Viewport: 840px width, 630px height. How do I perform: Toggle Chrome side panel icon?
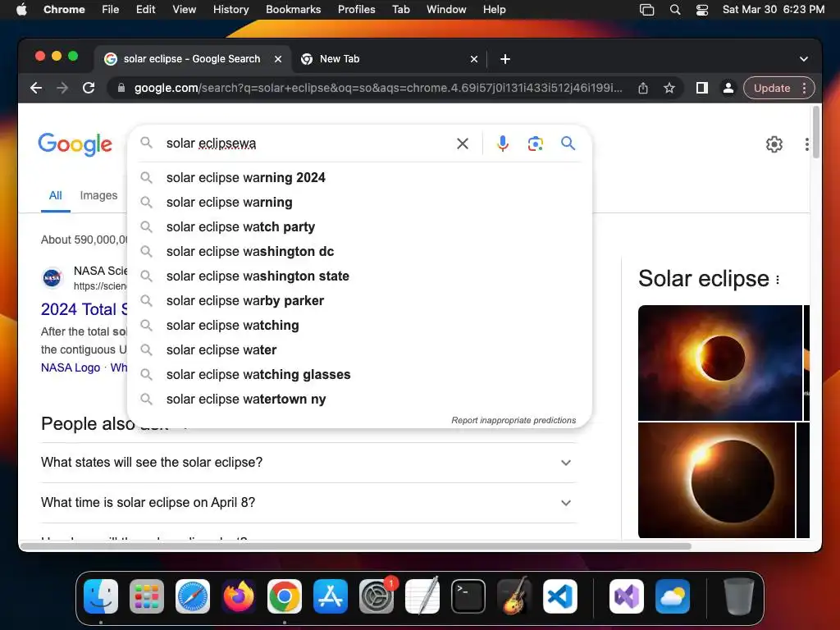click(702, 88)
